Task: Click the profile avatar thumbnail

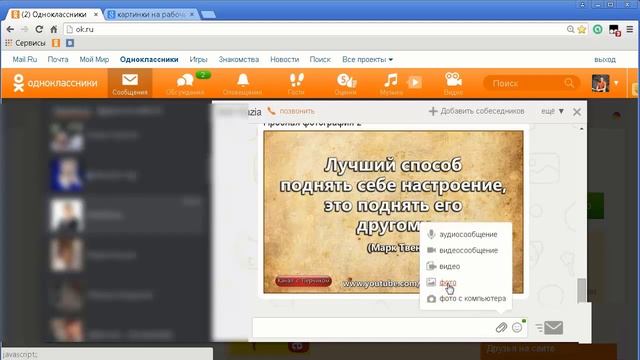Action: tap(600, 83)
